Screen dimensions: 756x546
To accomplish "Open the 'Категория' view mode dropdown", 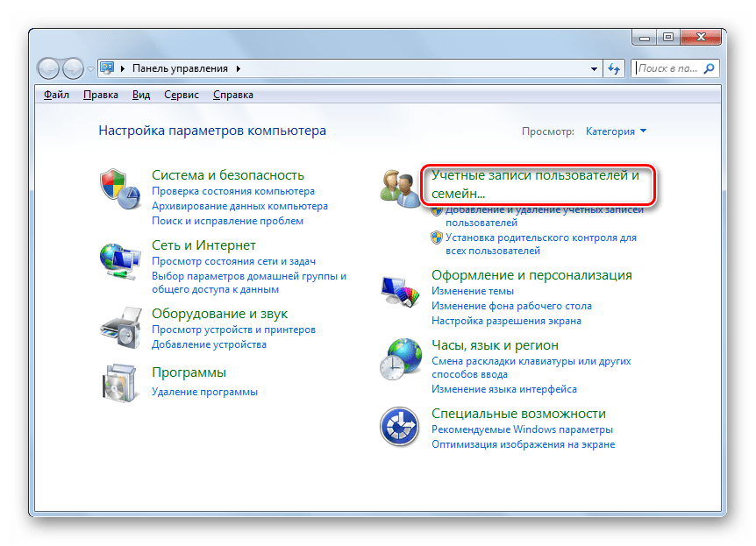I will point(616,131).
